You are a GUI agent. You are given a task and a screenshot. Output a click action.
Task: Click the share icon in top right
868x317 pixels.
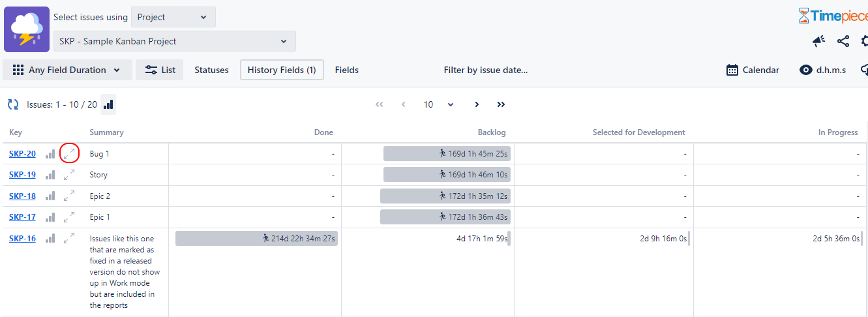point(843,41)
